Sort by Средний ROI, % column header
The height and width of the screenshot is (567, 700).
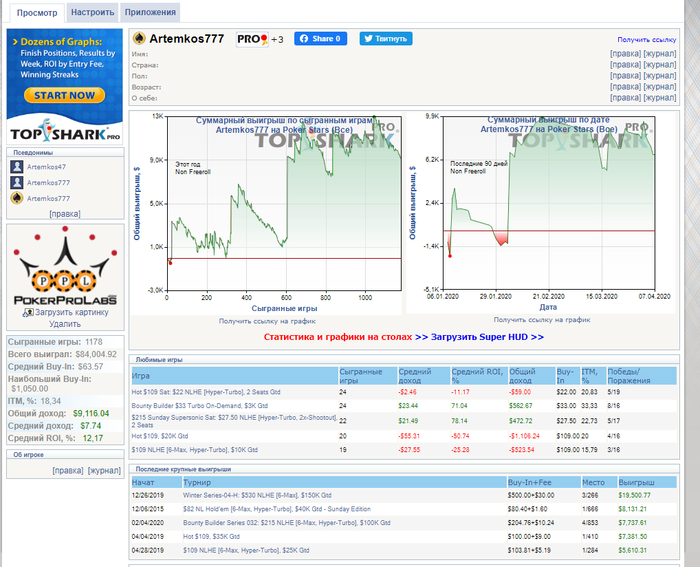pyautogui.click(x=479, y=376)
